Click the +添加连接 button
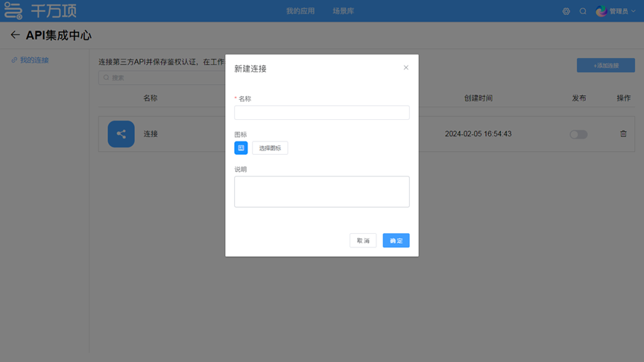This screenshot has height=362, width=644. 605,66
